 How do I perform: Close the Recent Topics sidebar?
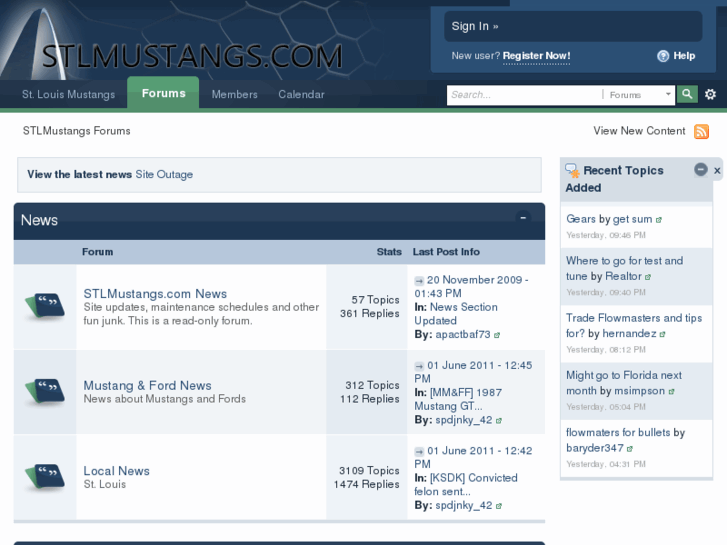coord(717,171)
